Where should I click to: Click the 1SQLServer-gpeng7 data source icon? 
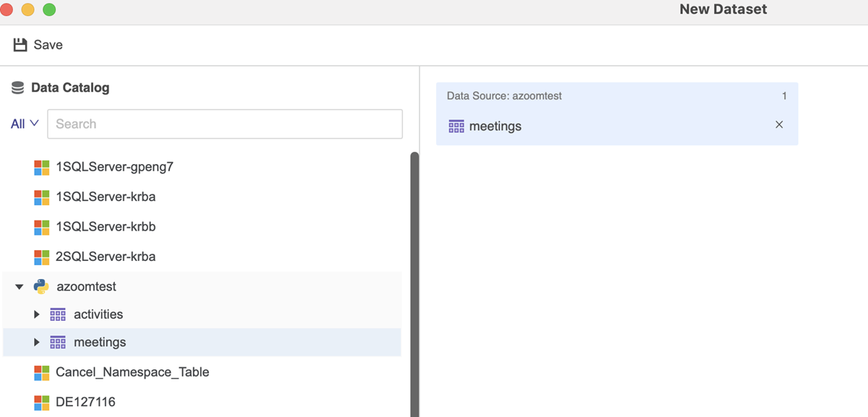42,168
